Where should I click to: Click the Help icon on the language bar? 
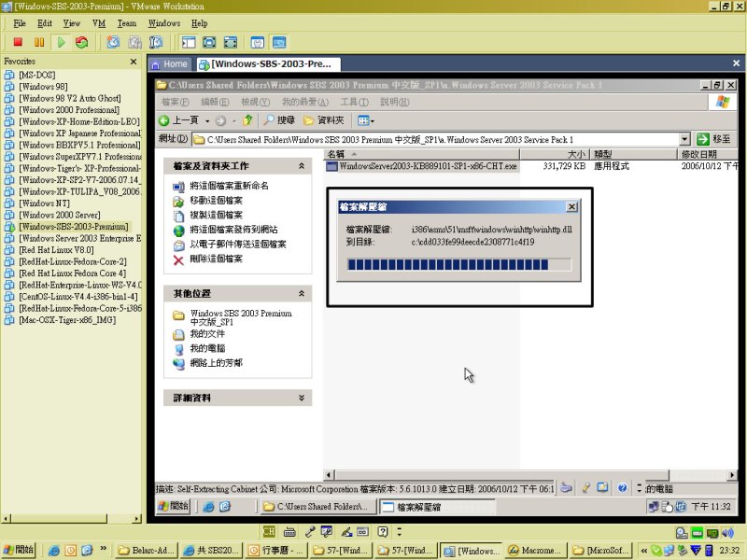(x=383, y=531)
